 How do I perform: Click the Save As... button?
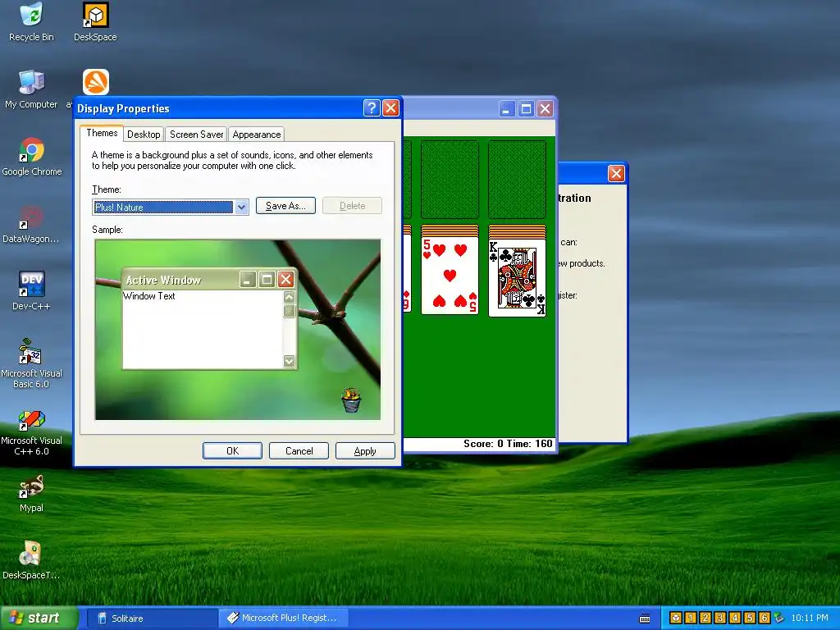(285, 206)
